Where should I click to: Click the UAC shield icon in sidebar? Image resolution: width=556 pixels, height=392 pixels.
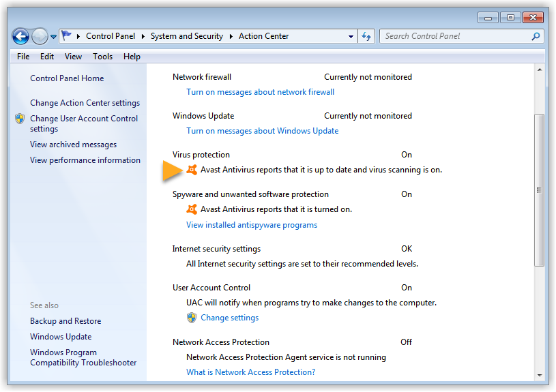(20, 119)
